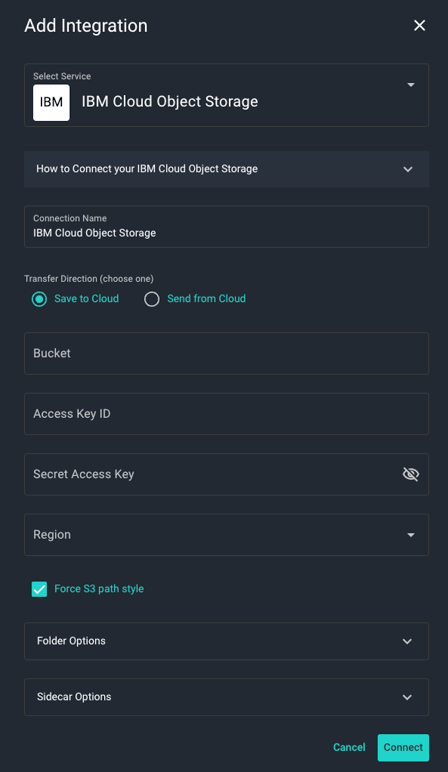Click the Cancel button
Viewport: 448px width, 772px height.
[x=349, y=747]
